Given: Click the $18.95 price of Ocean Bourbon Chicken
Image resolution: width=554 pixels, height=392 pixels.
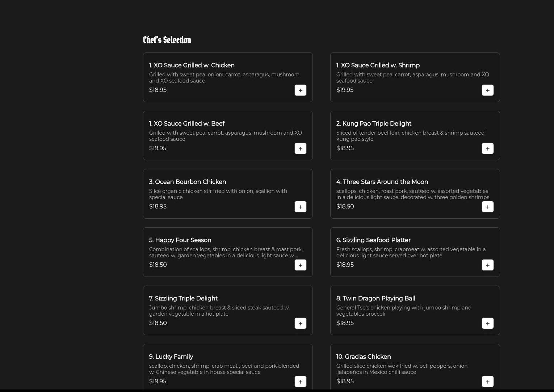Looking at the screenshot, I should coord(158,206).
